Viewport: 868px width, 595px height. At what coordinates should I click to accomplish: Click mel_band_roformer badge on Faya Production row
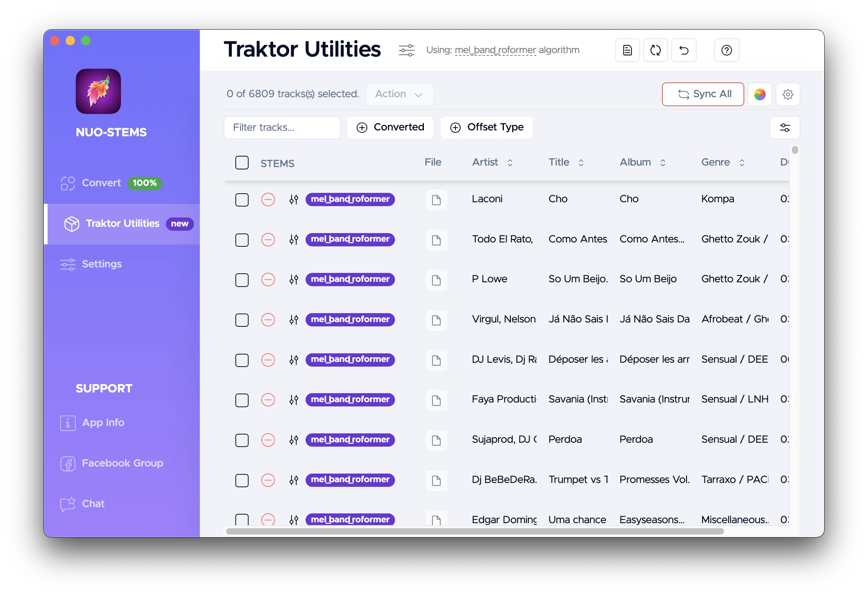click(350, 399)
